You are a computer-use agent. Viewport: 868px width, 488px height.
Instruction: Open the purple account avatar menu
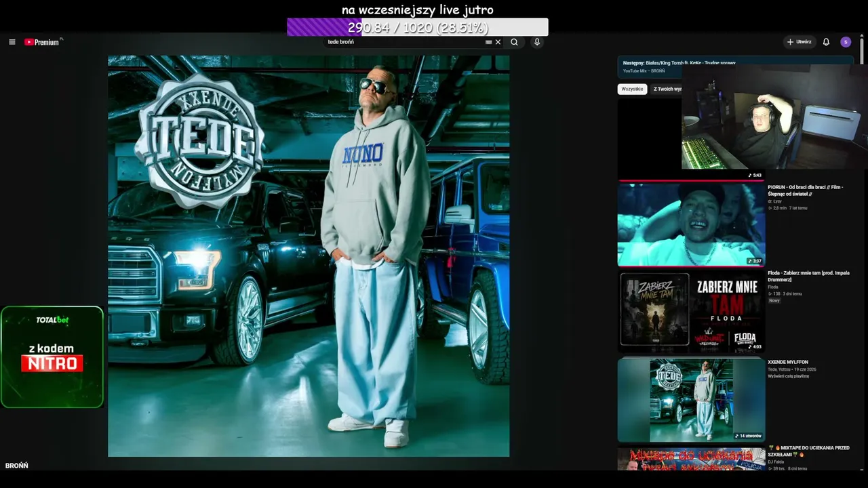846,42
